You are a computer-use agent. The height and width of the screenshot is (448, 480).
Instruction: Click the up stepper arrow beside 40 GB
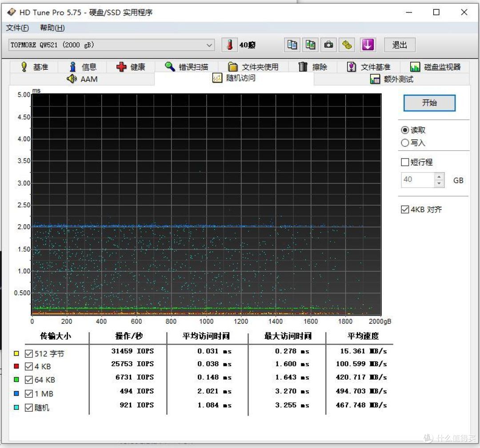(439, 176)
